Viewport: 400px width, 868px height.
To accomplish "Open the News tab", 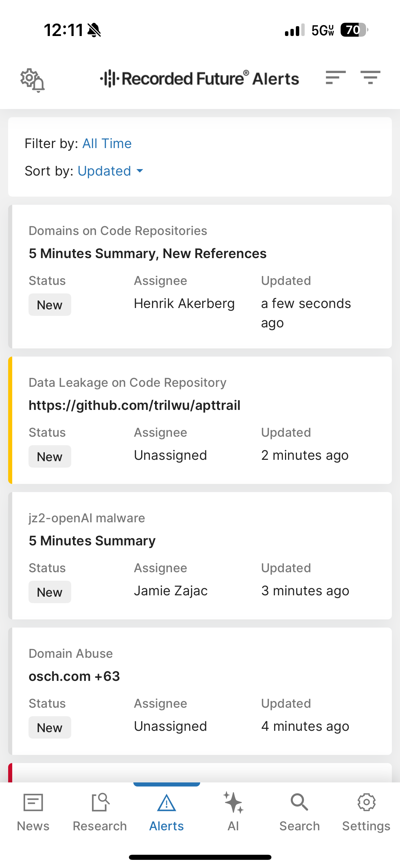I will [x=33, y=812].
